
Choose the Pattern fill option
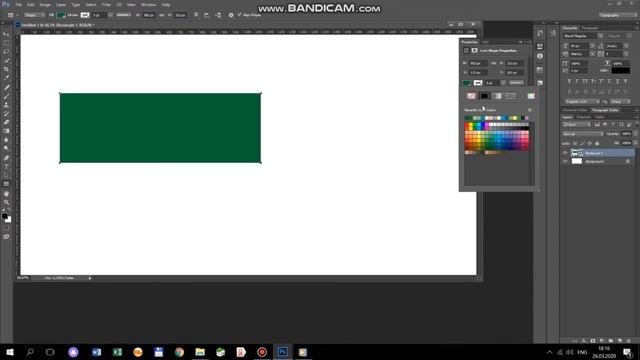(510, 96)
